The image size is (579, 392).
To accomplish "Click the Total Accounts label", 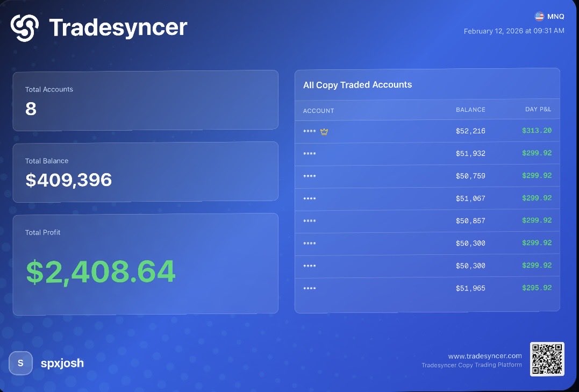I will point(49,89).
